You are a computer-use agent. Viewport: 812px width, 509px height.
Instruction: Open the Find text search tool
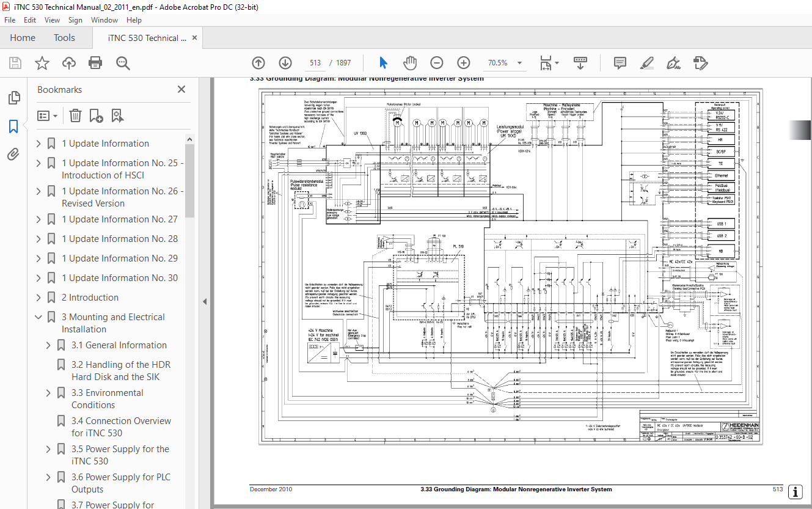click(x=123, y=63)
